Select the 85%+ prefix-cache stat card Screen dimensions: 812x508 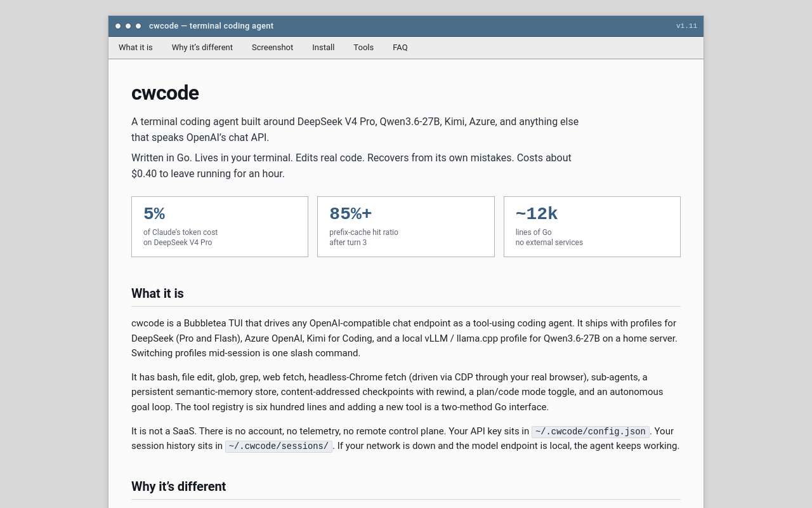pos(406,227)
